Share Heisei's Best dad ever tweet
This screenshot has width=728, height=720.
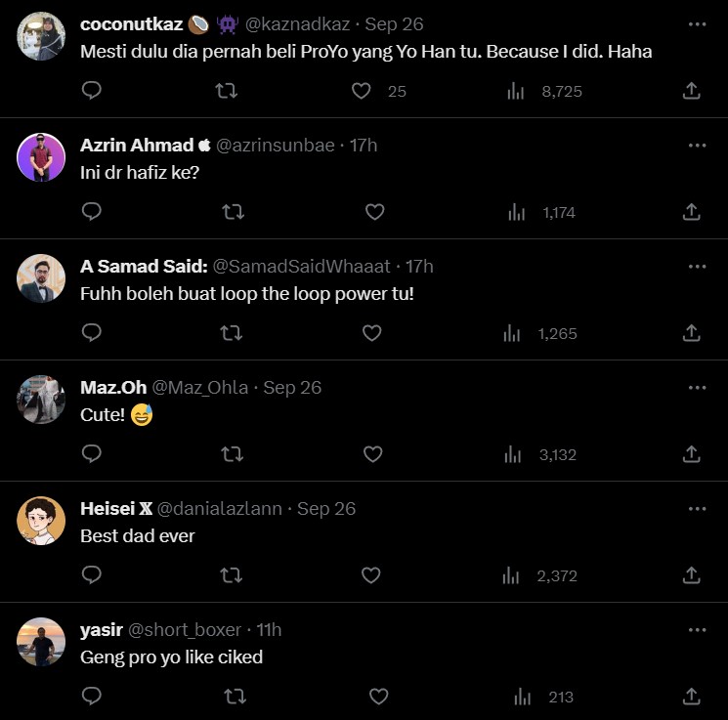pyautogui.click(x=691, y=575)
